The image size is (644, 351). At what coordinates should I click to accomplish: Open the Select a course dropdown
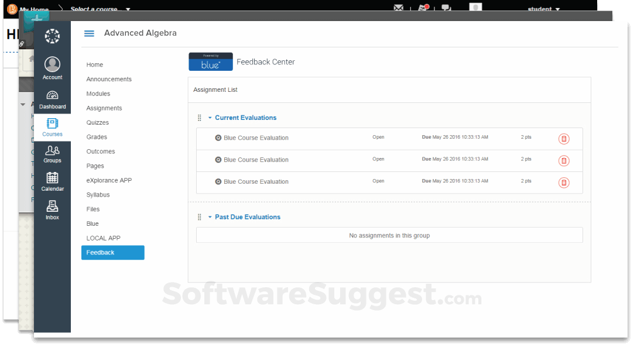pyautogui.click(x=95, y=9)
